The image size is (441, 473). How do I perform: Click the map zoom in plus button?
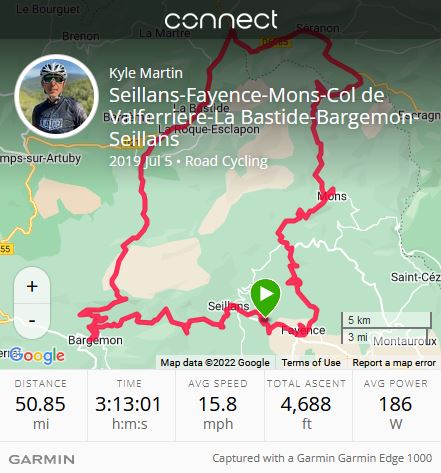(32, 286)
